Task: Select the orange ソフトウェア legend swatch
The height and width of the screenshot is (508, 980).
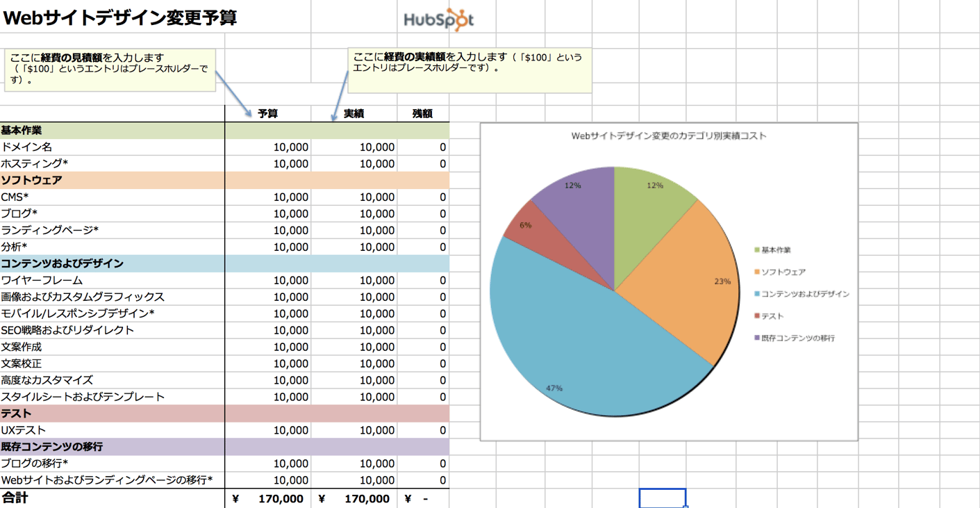Action: click(757, 272)
